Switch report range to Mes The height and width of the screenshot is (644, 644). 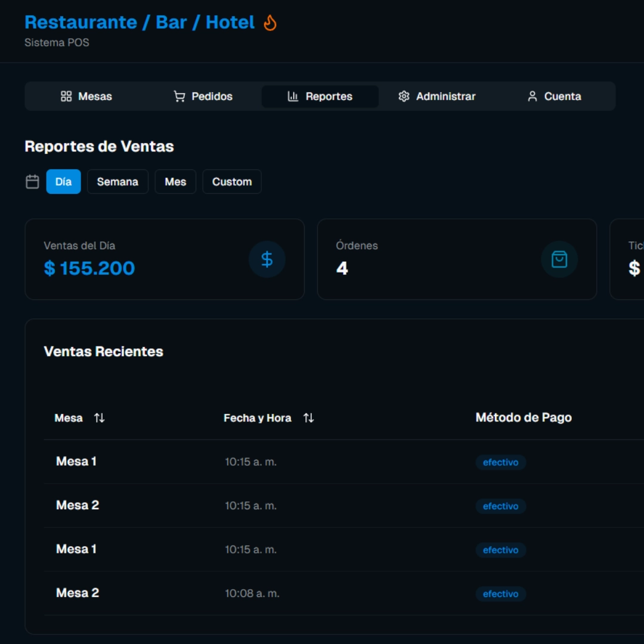click(x=175, y=182)
